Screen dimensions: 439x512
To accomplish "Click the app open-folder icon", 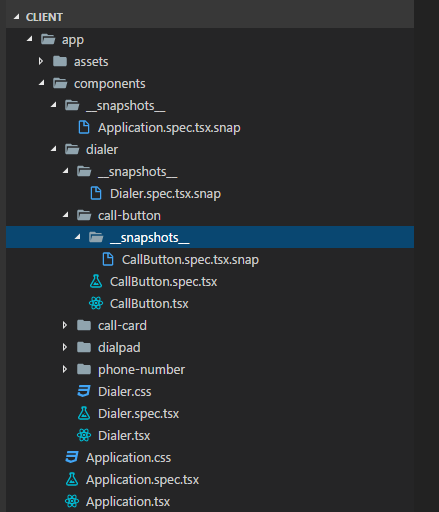I will point(48,39).
